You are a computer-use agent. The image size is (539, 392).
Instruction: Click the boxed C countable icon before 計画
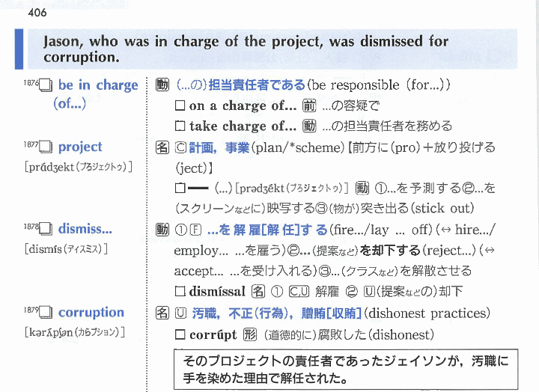point(180,147)
